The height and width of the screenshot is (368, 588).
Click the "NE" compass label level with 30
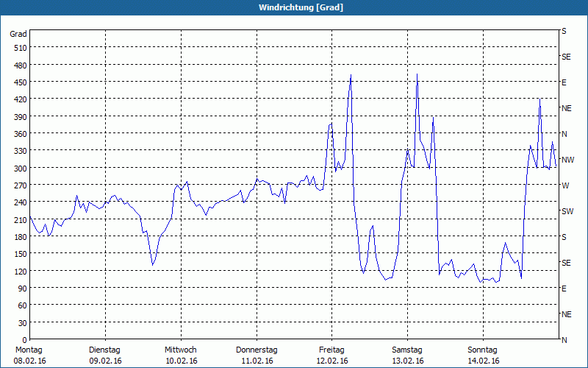point(567,314)
